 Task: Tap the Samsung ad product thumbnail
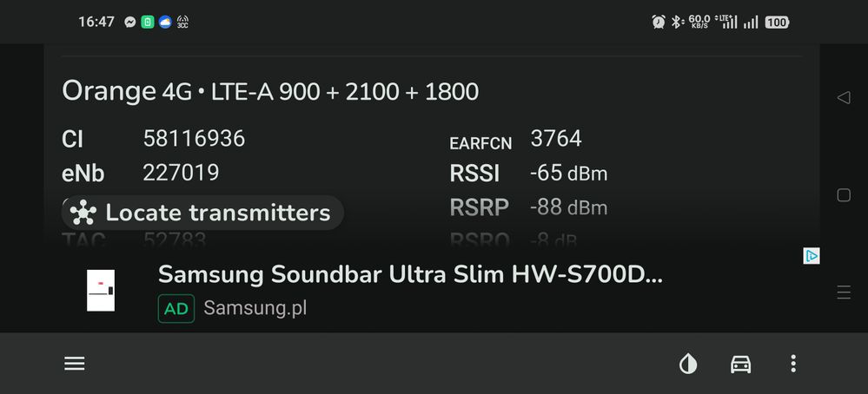[101, 290]
